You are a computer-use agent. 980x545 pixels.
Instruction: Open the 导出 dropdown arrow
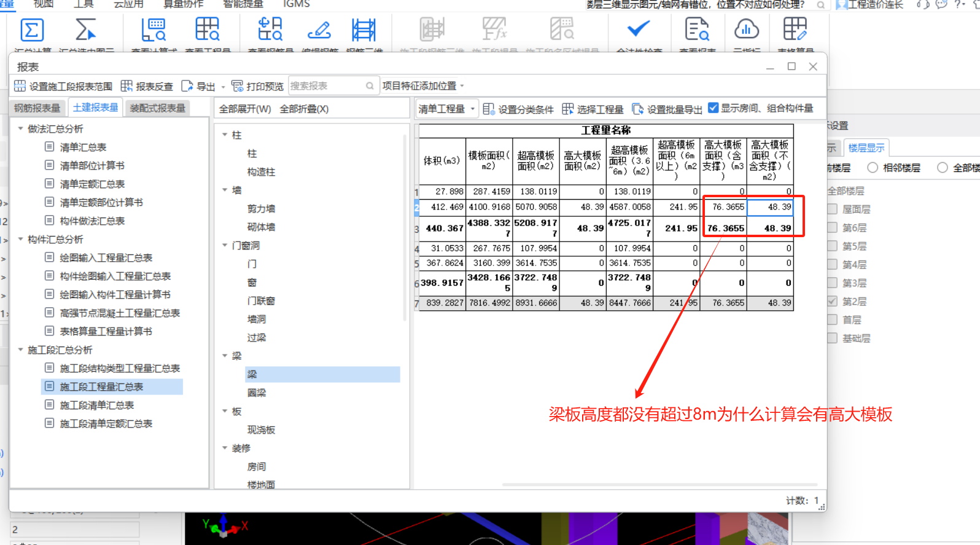tap(224, 87)
